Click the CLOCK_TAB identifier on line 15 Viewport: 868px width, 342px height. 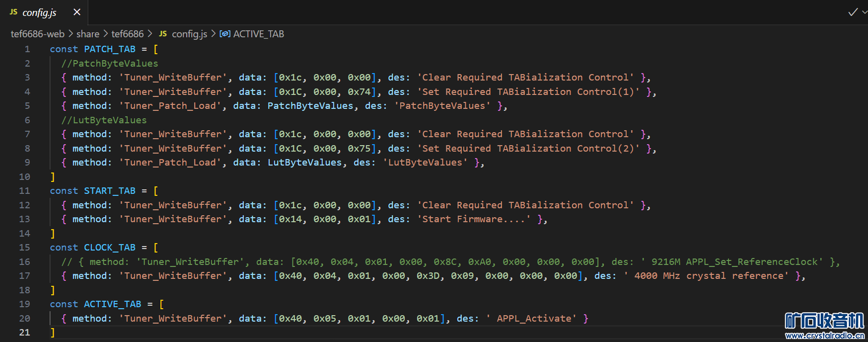[109, 248]
